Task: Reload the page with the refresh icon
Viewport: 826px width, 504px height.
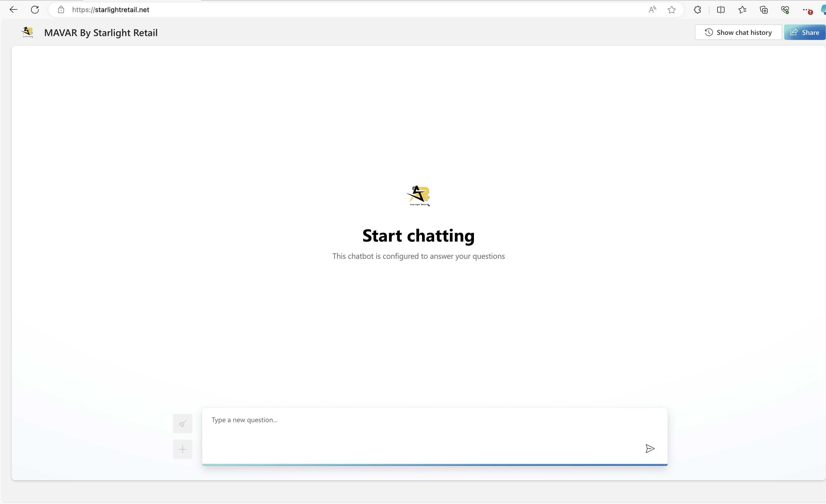Action: coord(35,10)
